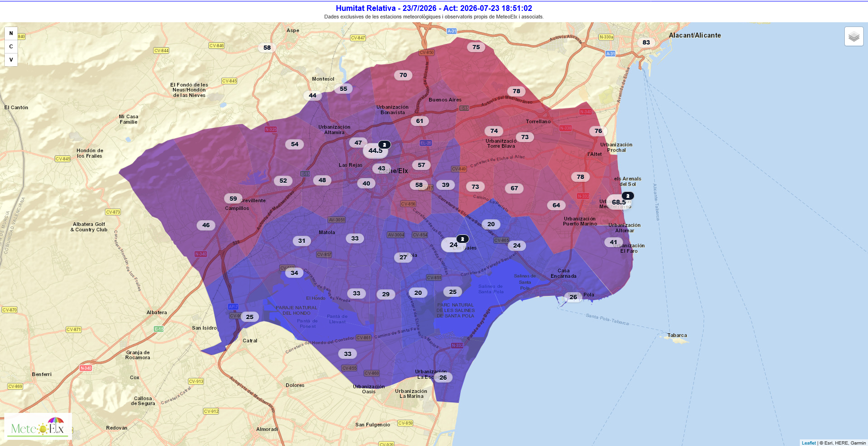Open the 44.5 clustered station marker
Image resolution: width=868 pixels, height=446 pixels.
376,151
